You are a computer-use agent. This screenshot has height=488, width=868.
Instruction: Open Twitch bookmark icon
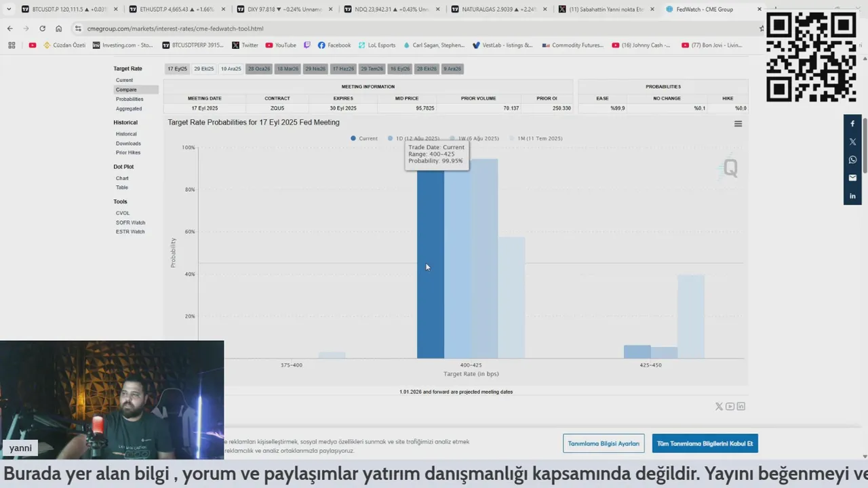tap(307, 45)
